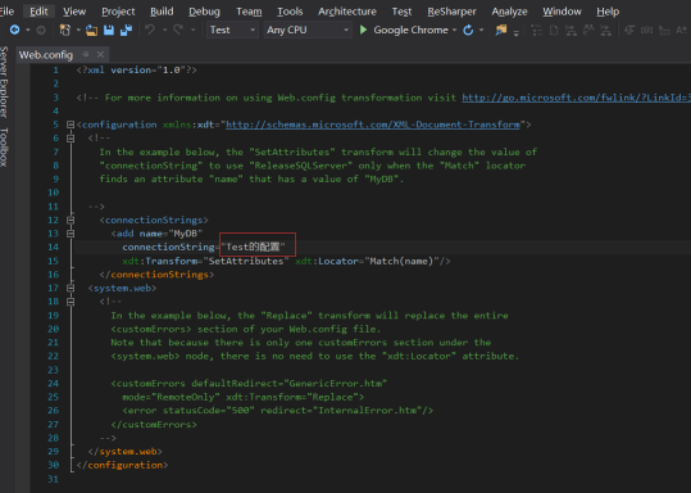Open the Server Explorer side tab
Screen dimensions: 692x493
4,82
